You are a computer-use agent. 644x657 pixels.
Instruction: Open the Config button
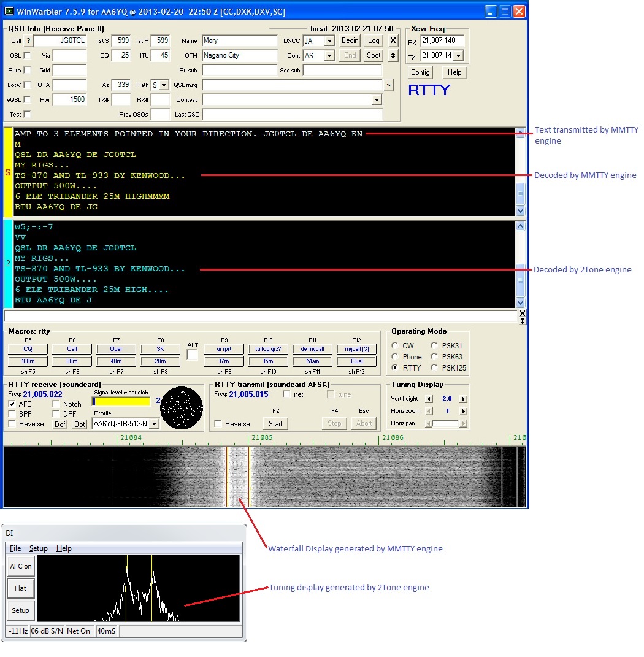click(x=420, y=72)
